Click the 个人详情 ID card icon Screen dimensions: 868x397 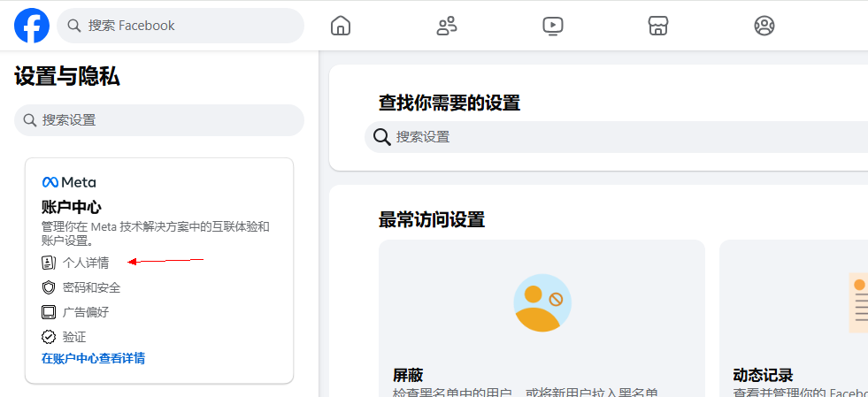tap(49, 263)
